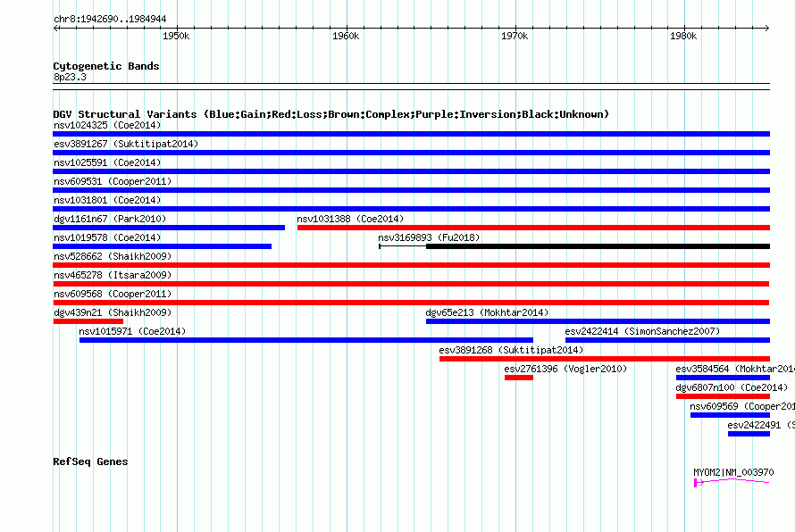Click the MYOM2 gene arrow glyph
The image size is (795, 532).
point(731,482)
